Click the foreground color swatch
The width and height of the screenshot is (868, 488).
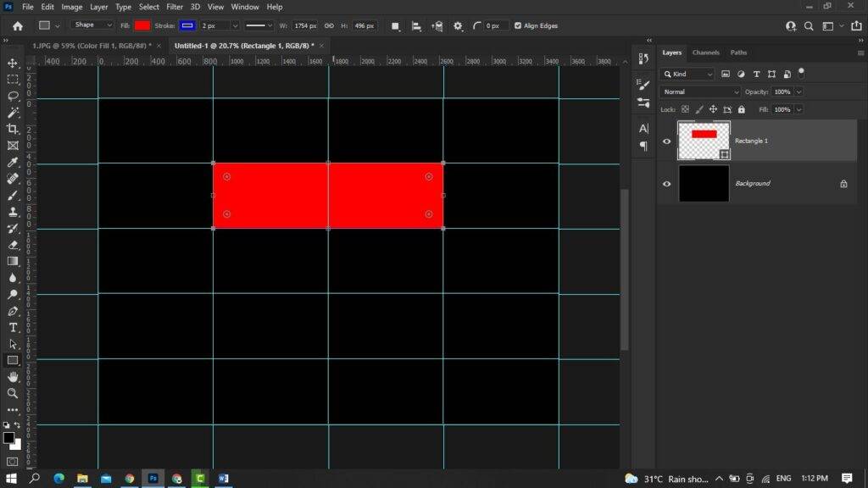(8, 438)
